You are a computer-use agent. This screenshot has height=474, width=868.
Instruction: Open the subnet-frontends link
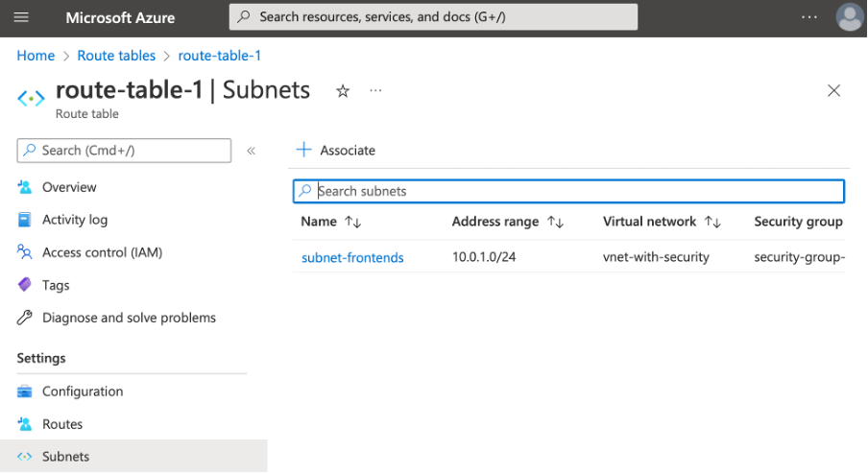coord(352,257)
